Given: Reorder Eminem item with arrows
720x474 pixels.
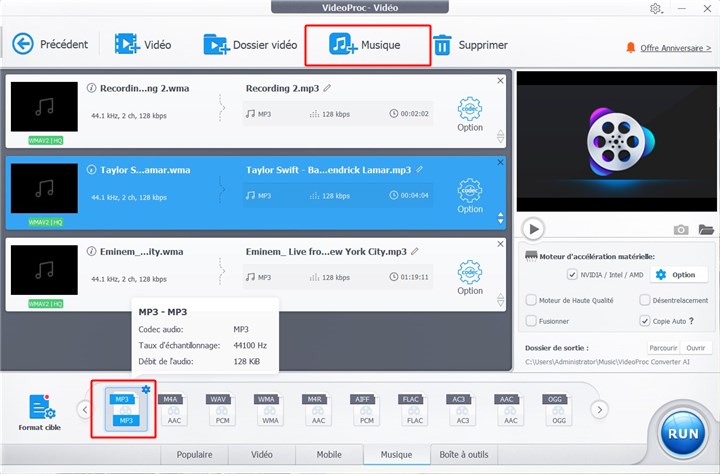Looking at the screenshot, I should point(501,300).
